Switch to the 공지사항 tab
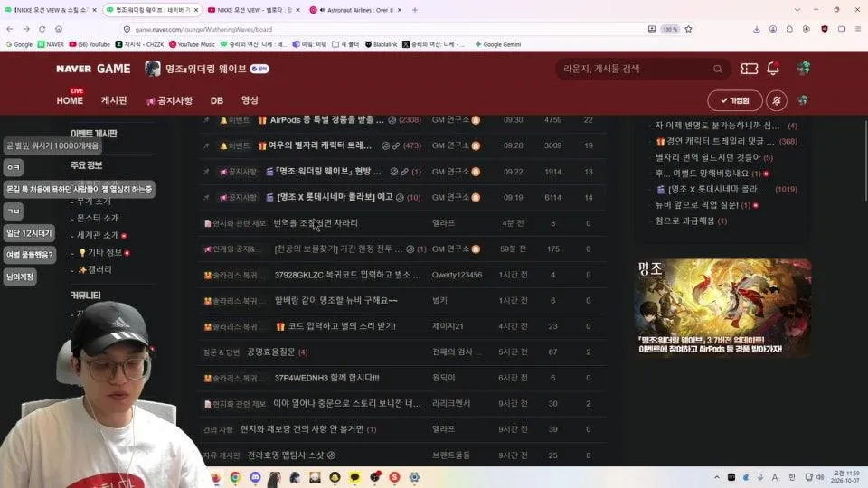Viewport: 868px width, 488px height. pos(170,100)
